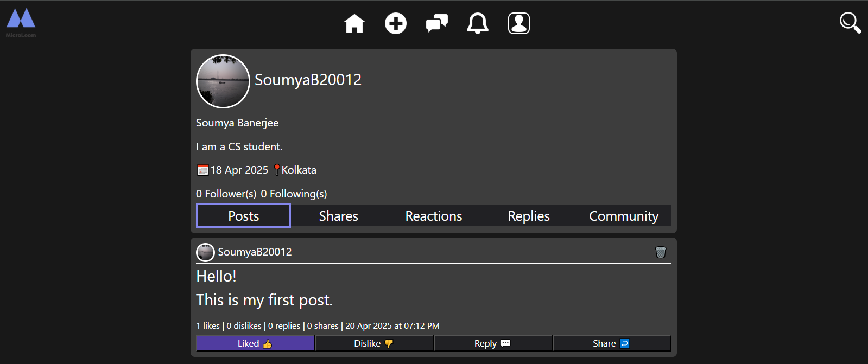Go to the Home feed icon
The image size is (868, 364).
pos(354,24)
